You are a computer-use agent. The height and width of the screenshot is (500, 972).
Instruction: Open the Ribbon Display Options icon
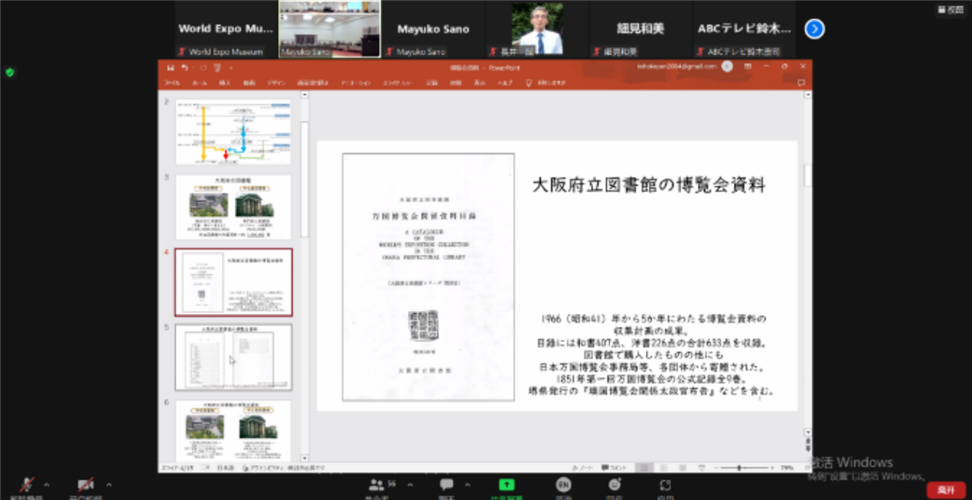click(748, 66)
